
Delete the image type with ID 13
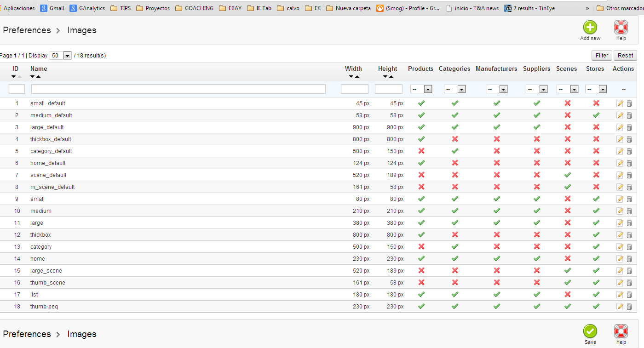[629, 247]
